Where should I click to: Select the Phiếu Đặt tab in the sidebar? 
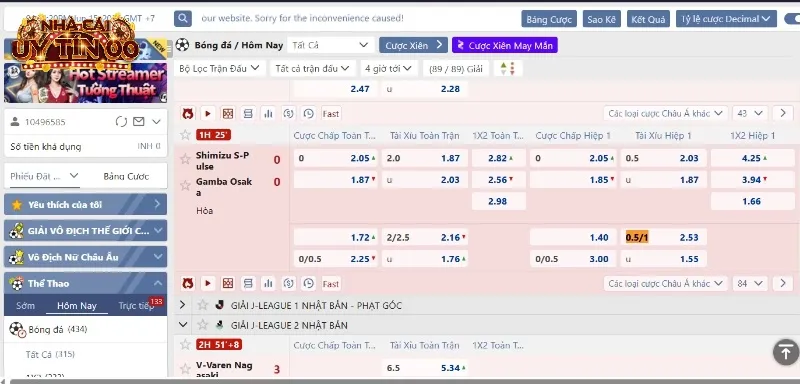tap(44, 176)
